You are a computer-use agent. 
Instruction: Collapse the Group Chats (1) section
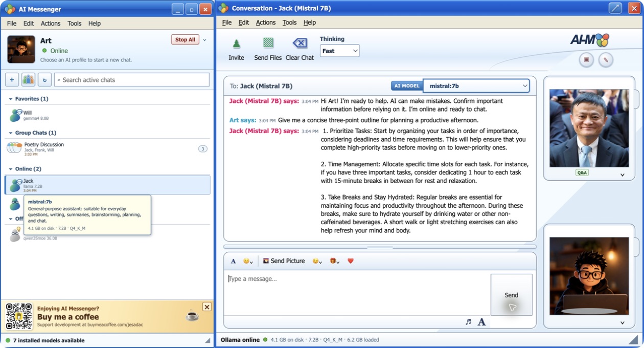(11, 133)
